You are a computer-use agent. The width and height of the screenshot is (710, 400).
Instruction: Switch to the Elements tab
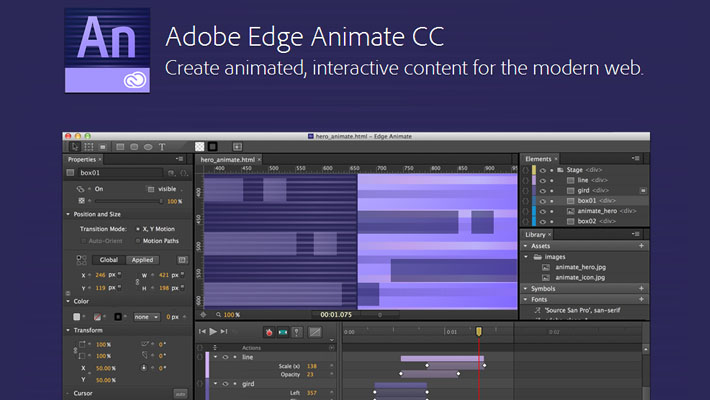pos(538,159)
